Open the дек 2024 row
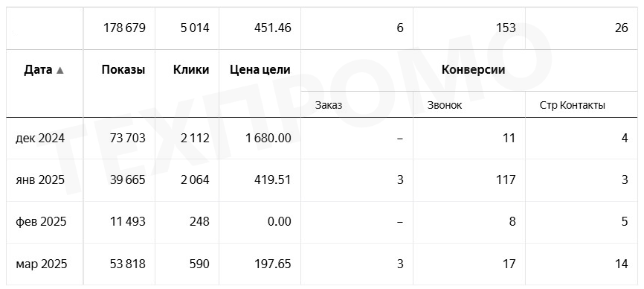 321,138
